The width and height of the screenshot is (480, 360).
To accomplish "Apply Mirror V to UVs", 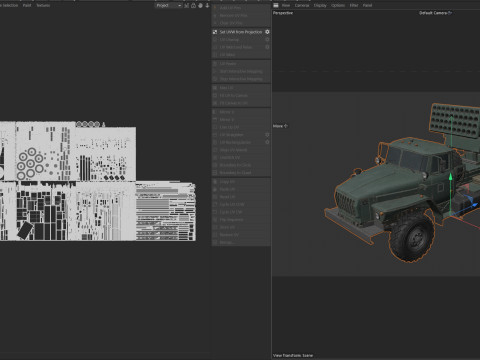I will point(241,119).
